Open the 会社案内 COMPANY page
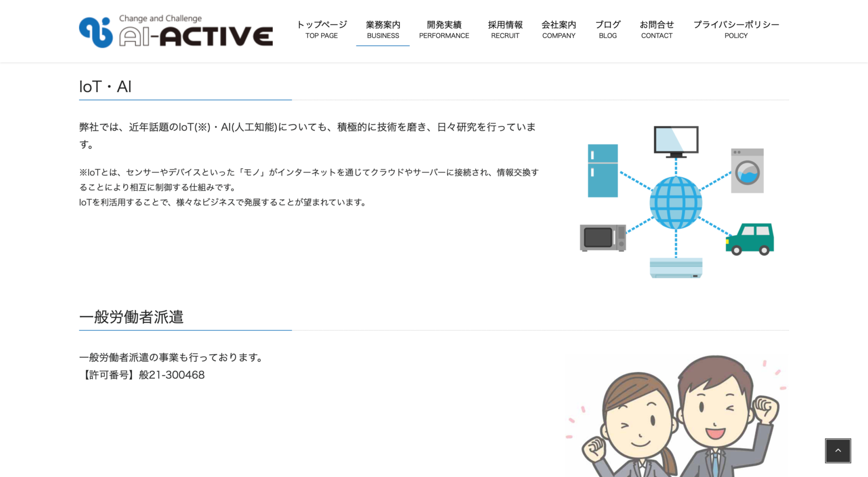The width and height of the screenshot is (868, 477). coord(559,30)
